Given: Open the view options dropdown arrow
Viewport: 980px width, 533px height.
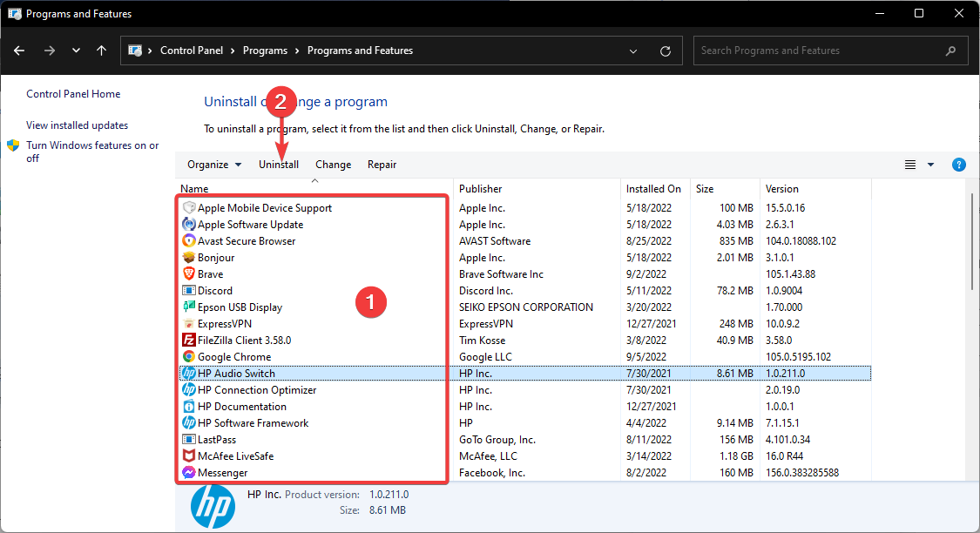Looking at the screenshot, I should pos(930,165).
